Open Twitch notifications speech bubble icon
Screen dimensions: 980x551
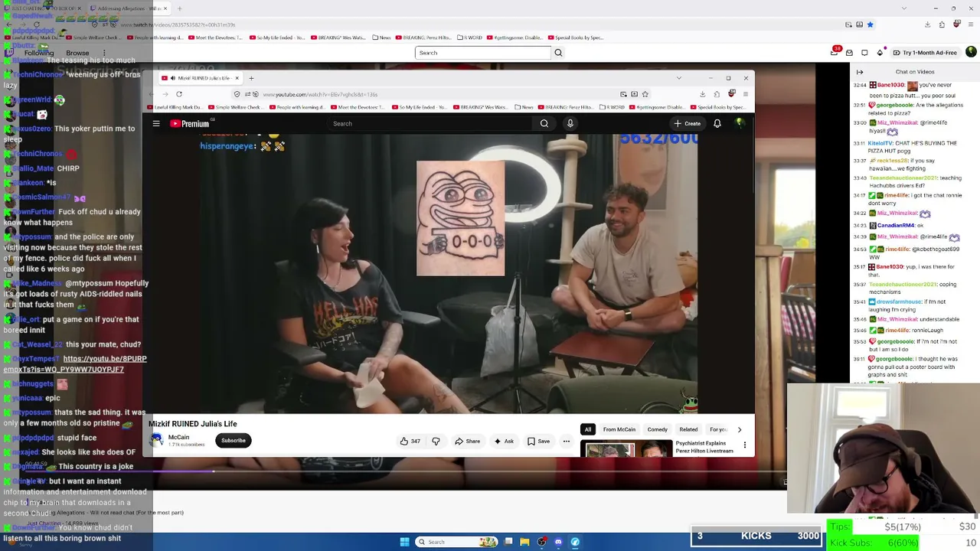(864, 52)
